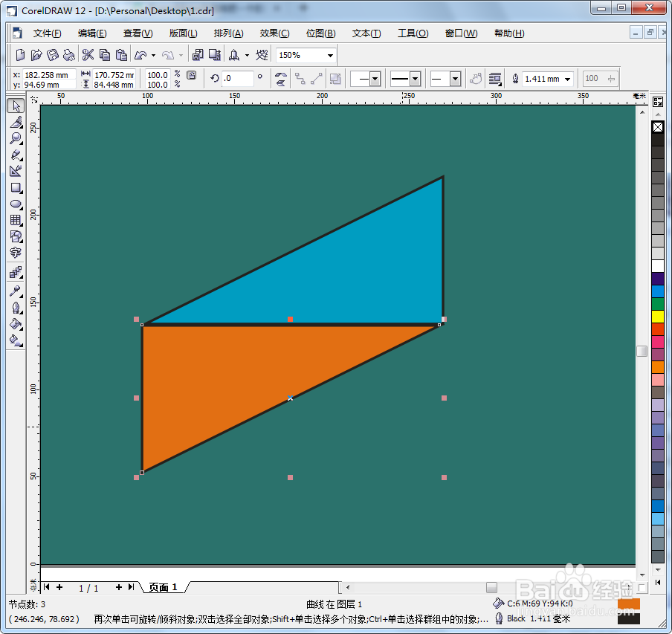Viewport: 672px width, 634px height.
Task: Select the Basic Shapes tool
Action: point(16,236)
